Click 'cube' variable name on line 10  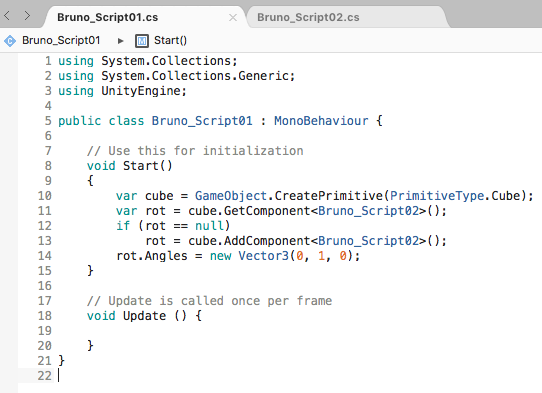tap(159, 196)
